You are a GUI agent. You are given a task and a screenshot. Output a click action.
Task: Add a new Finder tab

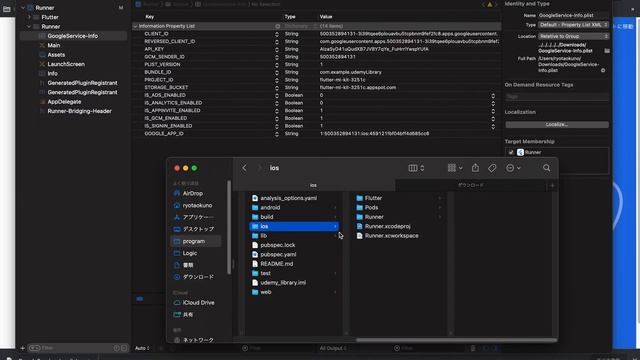pyautogui.click(x=552, y=185)
